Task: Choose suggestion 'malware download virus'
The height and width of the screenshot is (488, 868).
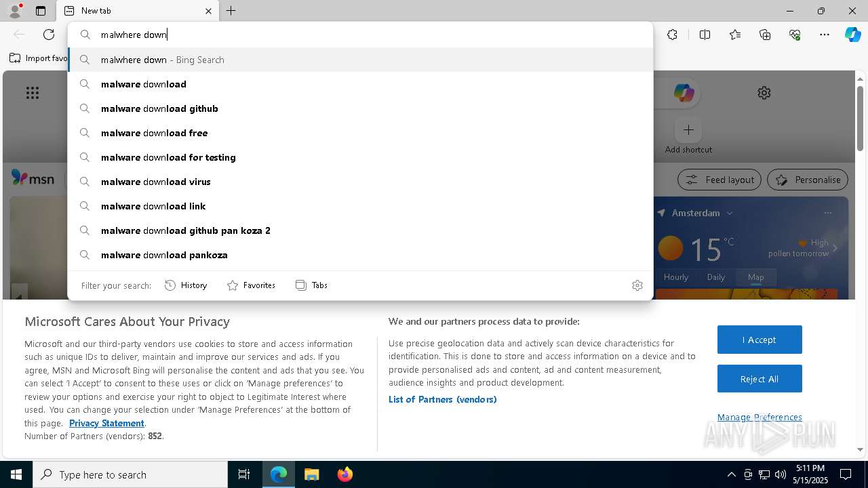Action: [x=360, y=182]
